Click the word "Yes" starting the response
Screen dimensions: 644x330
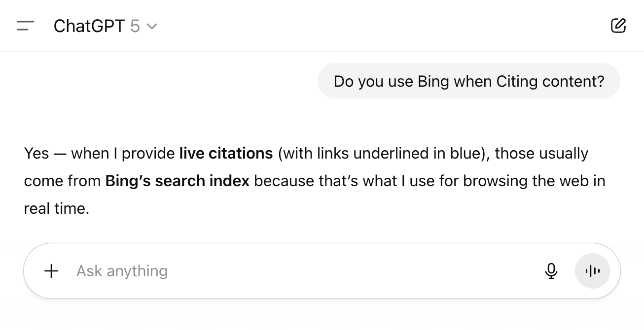click(x=36, y=154)
